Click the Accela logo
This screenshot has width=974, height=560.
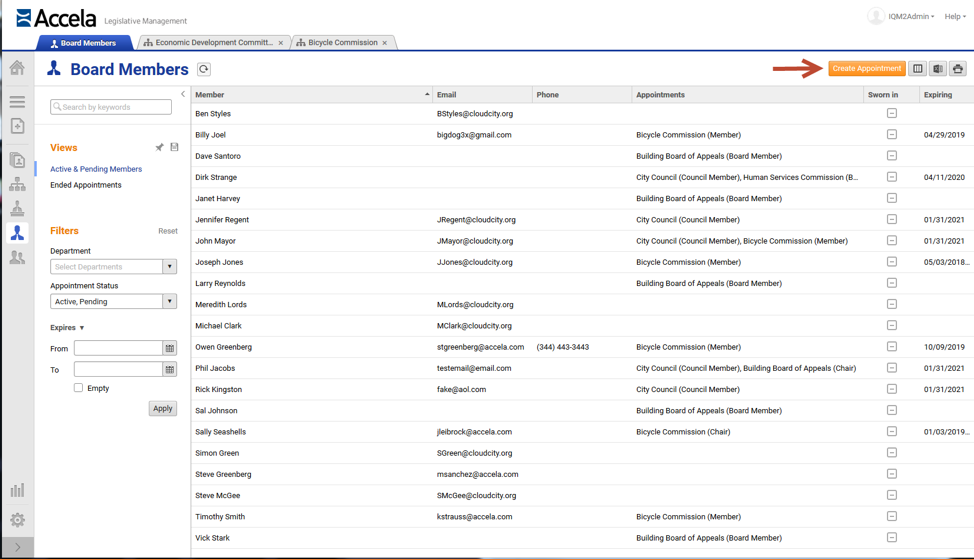pos(57,18)
